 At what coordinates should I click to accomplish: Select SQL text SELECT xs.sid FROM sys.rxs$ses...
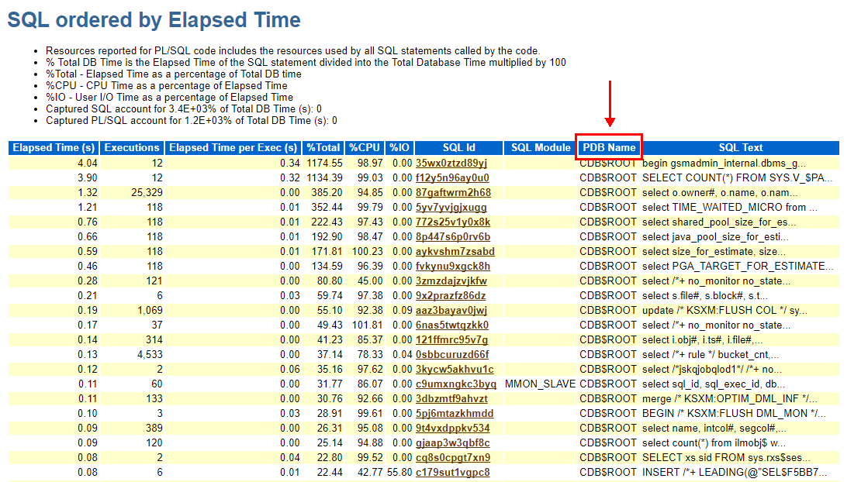726,458
